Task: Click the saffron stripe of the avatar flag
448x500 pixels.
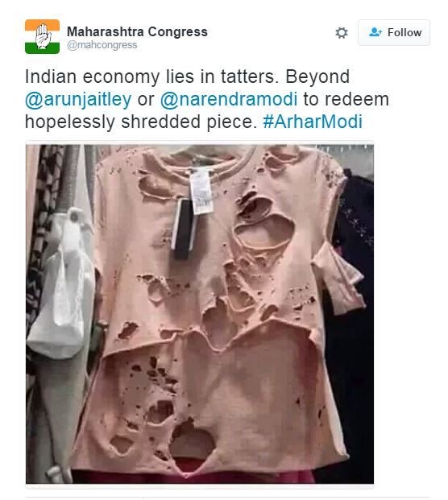Action: (42, 25)
